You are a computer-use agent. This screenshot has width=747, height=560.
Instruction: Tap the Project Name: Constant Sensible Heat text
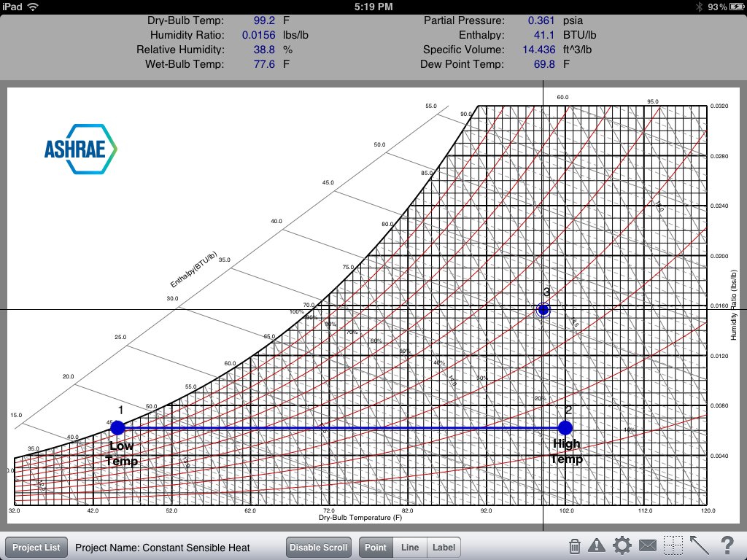tap(163, 548)
